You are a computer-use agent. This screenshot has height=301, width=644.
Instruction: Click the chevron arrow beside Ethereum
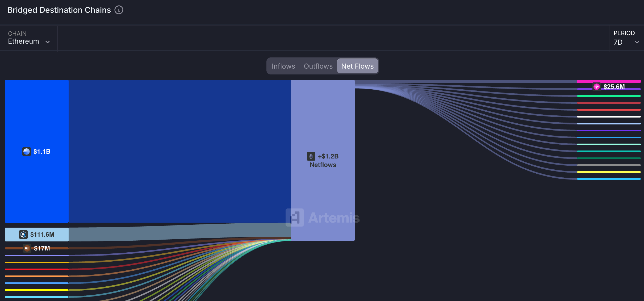tap(48, 42)
